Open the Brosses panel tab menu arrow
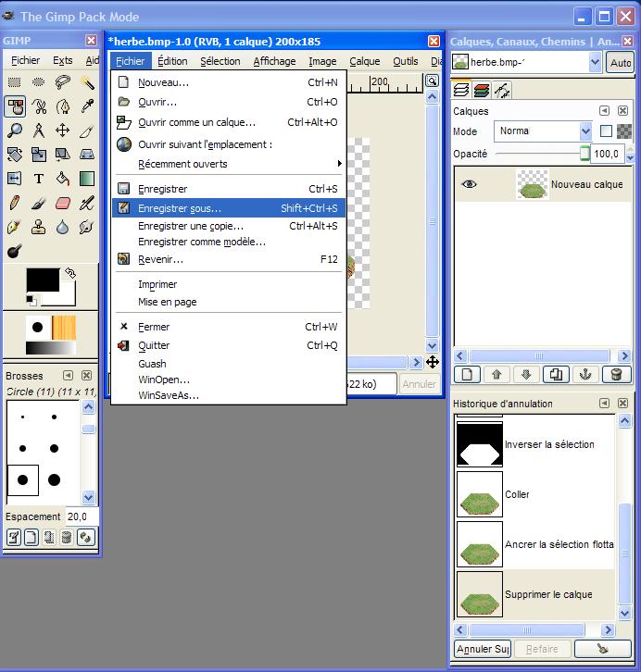The width and height of the screenshot is (641, 672). point(68,376)
